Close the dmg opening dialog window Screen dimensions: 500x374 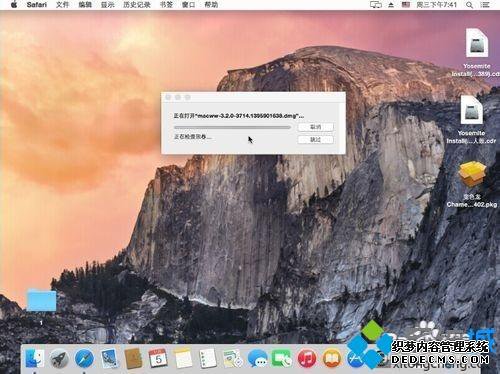pyautogui.click(x=168, y=97)
